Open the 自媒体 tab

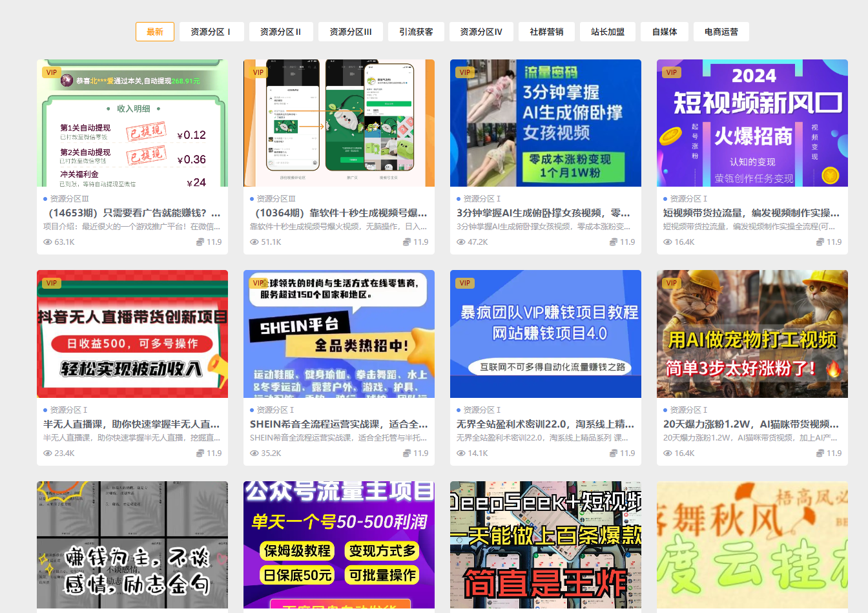click(x=665, y=32)
